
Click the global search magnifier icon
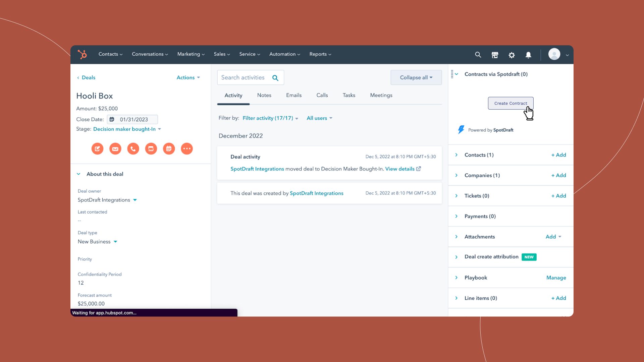(478, 55)
